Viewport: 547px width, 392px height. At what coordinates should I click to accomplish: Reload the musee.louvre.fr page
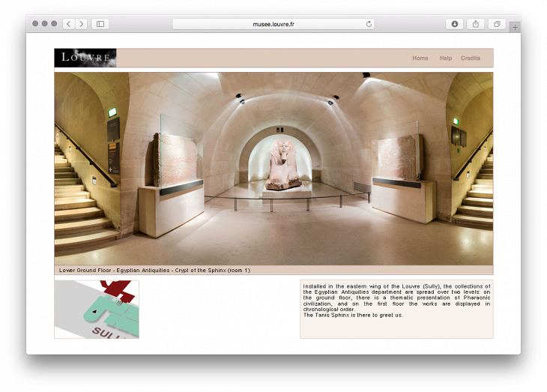[x=369, y=24]
